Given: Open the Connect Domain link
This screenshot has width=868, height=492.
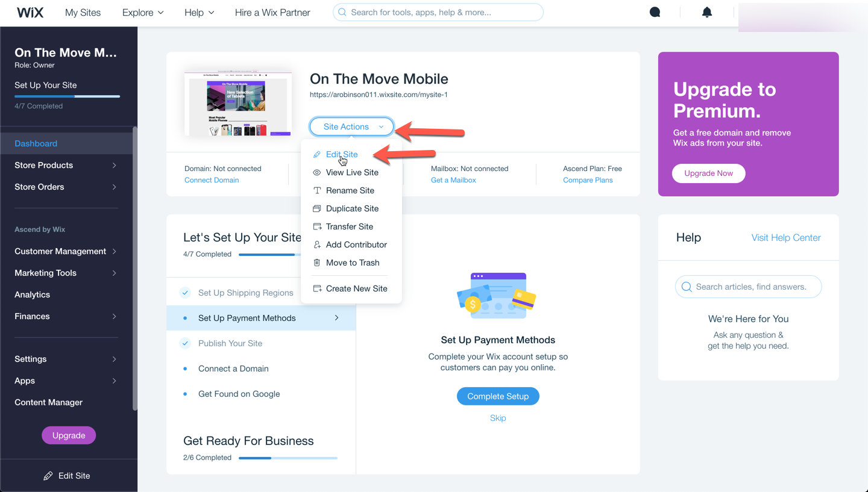Looking at the screenshot, I should 212,180.
